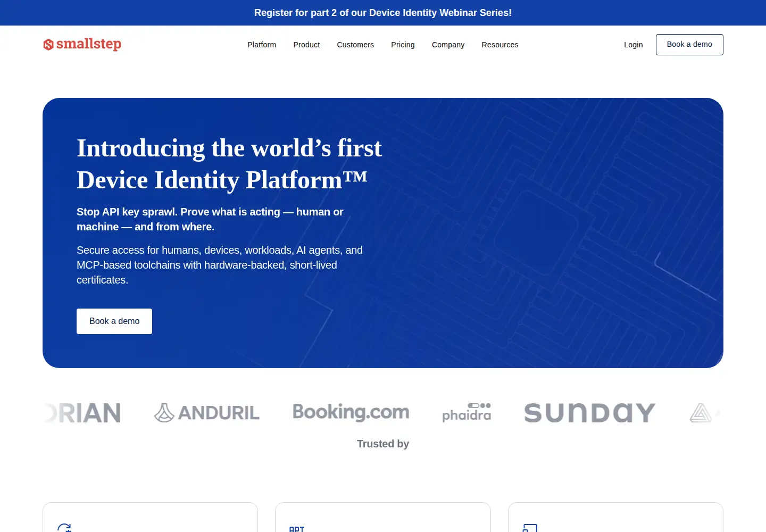Screen dimensions: 766x532
Task: Click the Login link
Action: click(633, 45)
